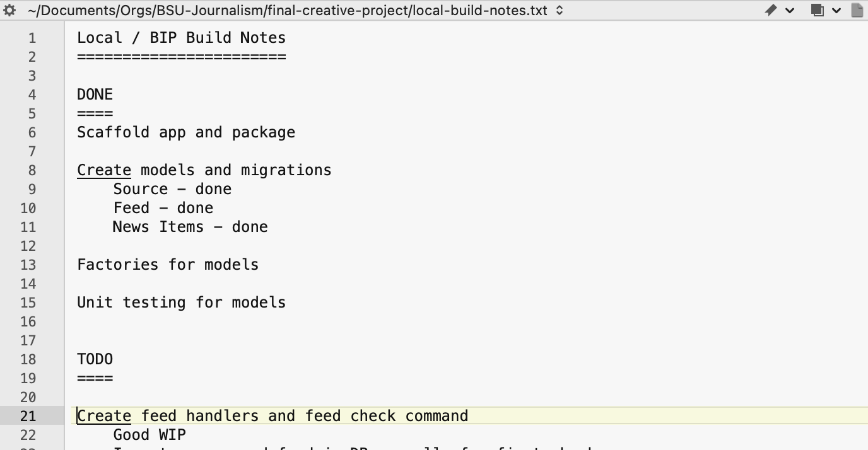
Task: Open the gear text options menu
Action: [x=9, y=10]
